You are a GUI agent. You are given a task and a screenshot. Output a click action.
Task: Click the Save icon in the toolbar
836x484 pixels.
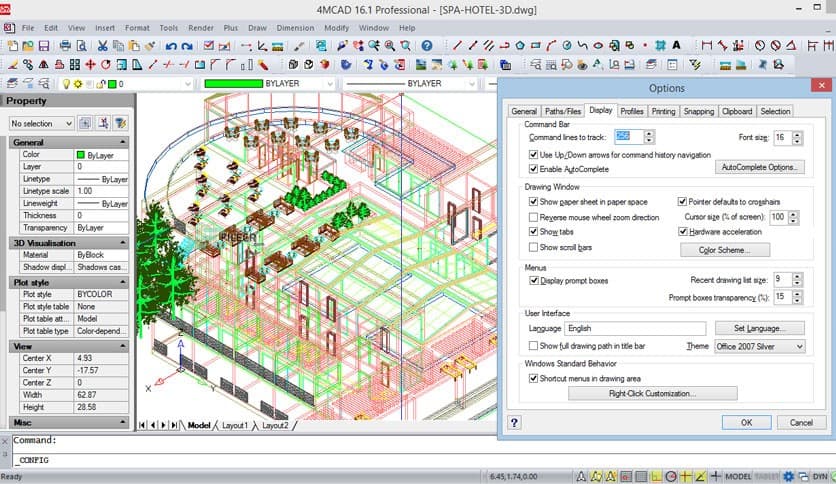click(x=44, y=45)
